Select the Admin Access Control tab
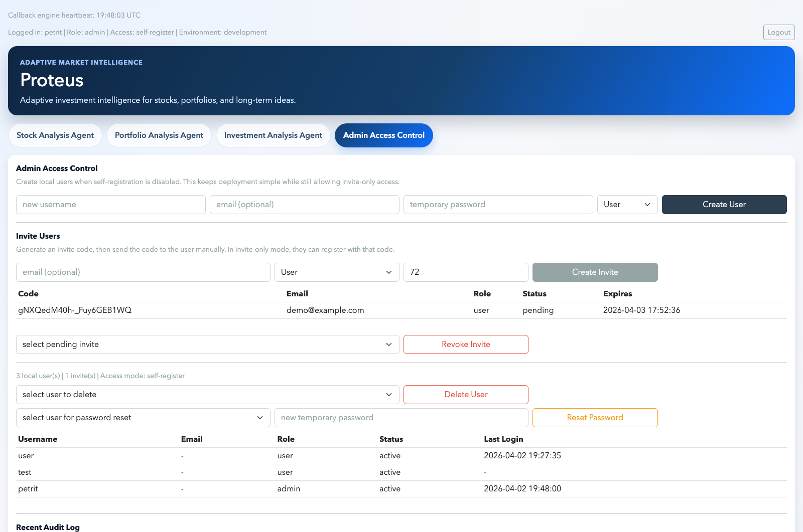This screenshot has height=532, width=803. 383,135
